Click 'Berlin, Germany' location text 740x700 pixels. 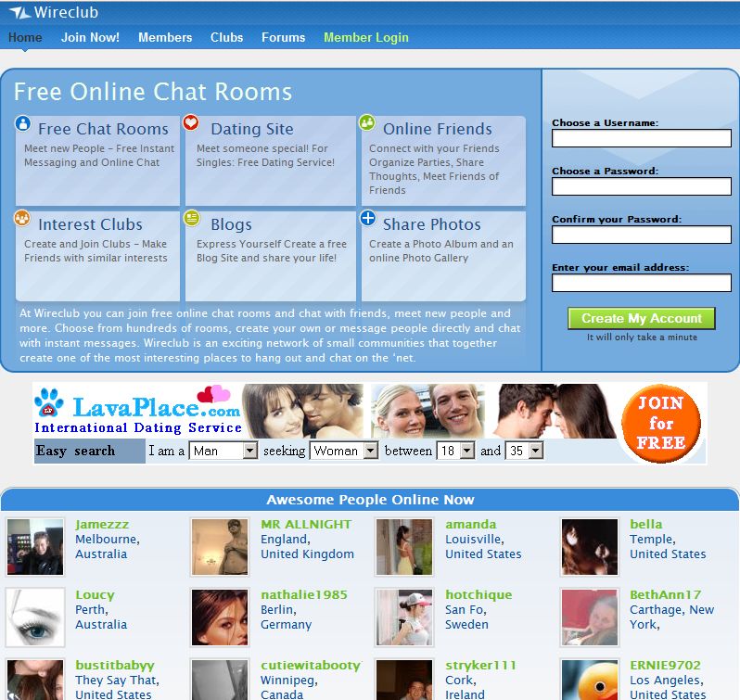(x=286, y=617)
